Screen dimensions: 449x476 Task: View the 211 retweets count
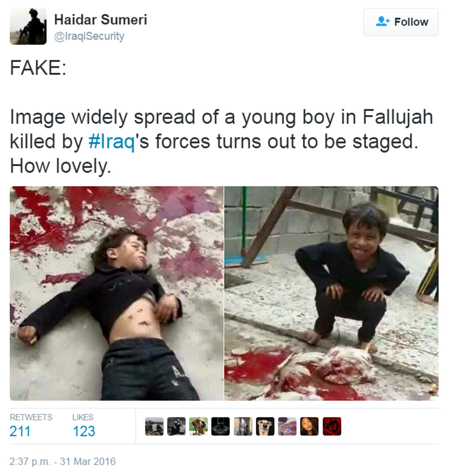click(x=20, y=431)
